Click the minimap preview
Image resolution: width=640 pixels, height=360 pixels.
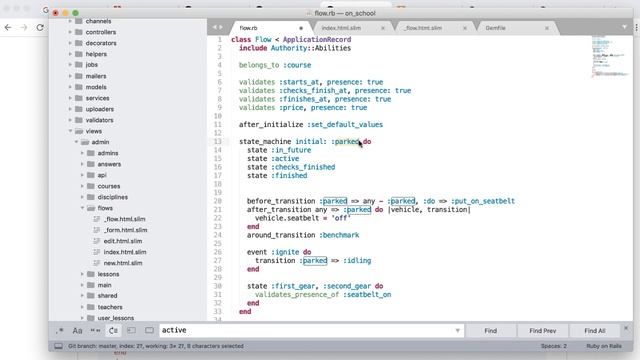point(610,57)
